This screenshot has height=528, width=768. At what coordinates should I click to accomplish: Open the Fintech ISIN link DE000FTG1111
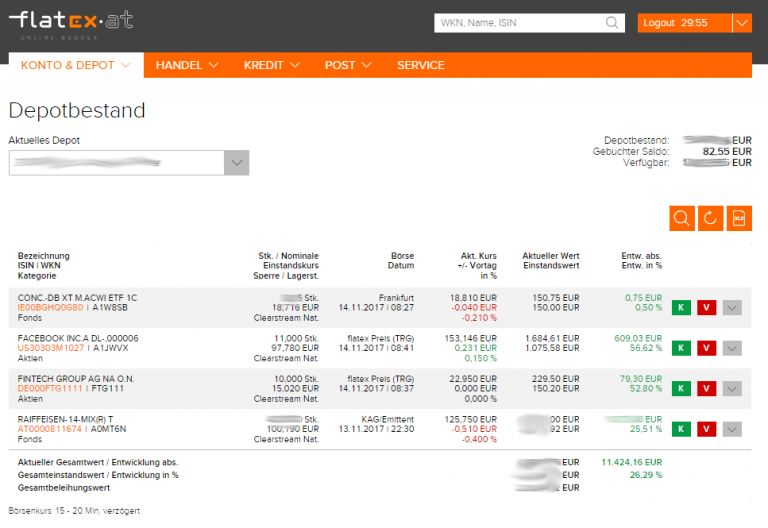click(x=50, y=388)
